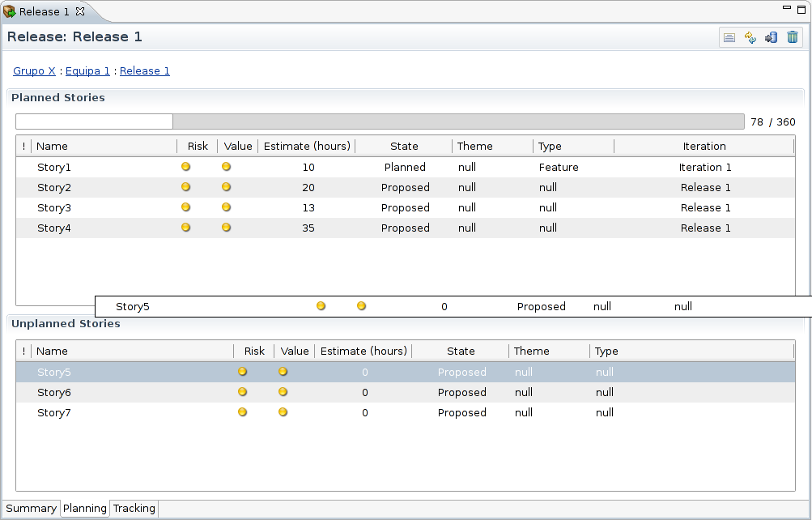Click Story2's Value indicator dot
The height and width of the screenshot is (520, 812).
(x=227, y=187)
